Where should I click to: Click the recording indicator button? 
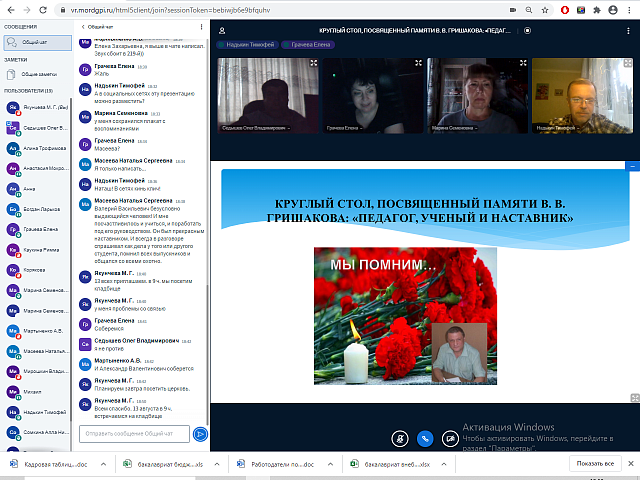click(x=527, y=31)
